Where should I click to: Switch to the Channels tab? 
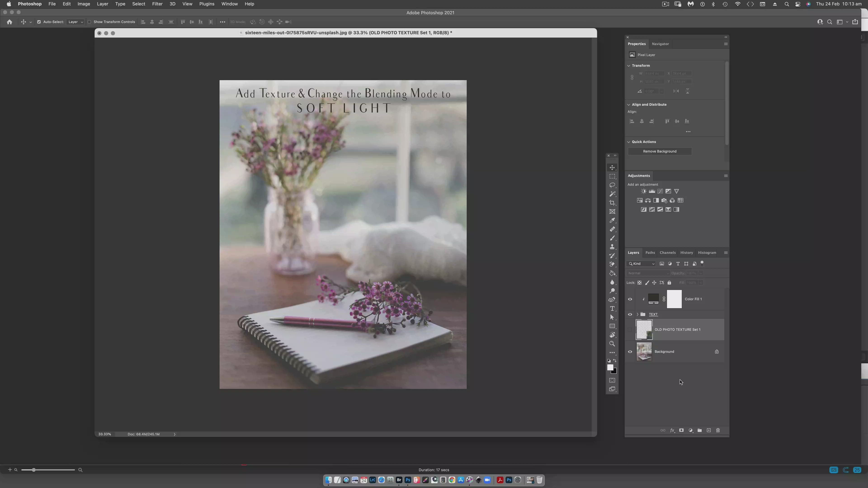pyautogui.click(x=667, y=253)
